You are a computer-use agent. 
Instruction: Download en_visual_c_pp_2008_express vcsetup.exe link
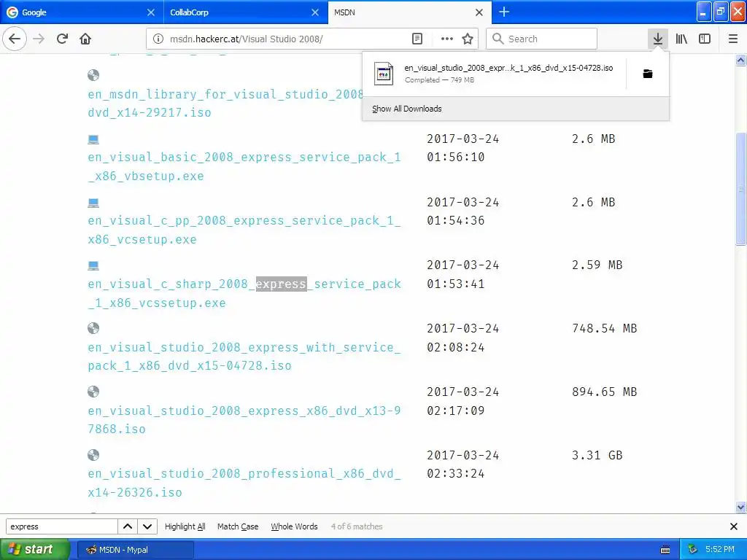[x=244, y=230]
